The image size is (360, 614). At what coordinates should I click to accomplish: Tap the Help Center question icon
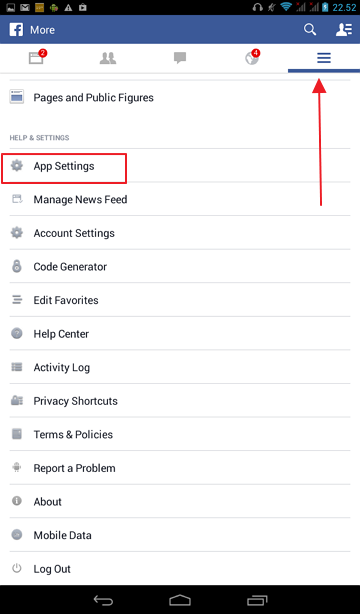click(x=16, y=333)
